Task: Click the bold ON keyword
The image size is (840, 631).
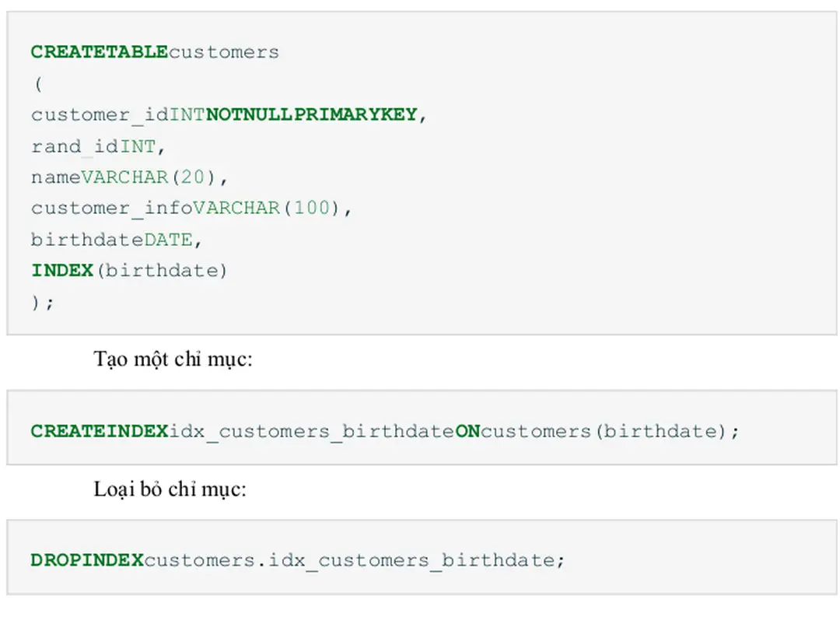Action: click(x=467, y=431)
